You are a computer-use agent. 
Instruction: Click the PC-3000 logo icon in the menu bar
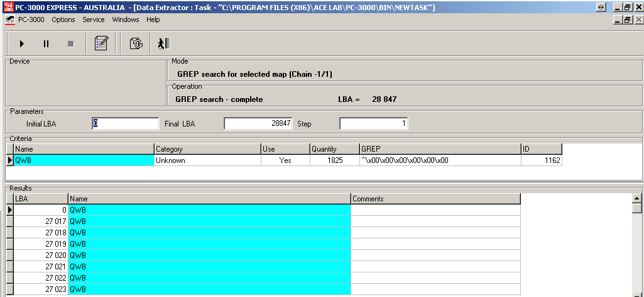coord(9,20)
